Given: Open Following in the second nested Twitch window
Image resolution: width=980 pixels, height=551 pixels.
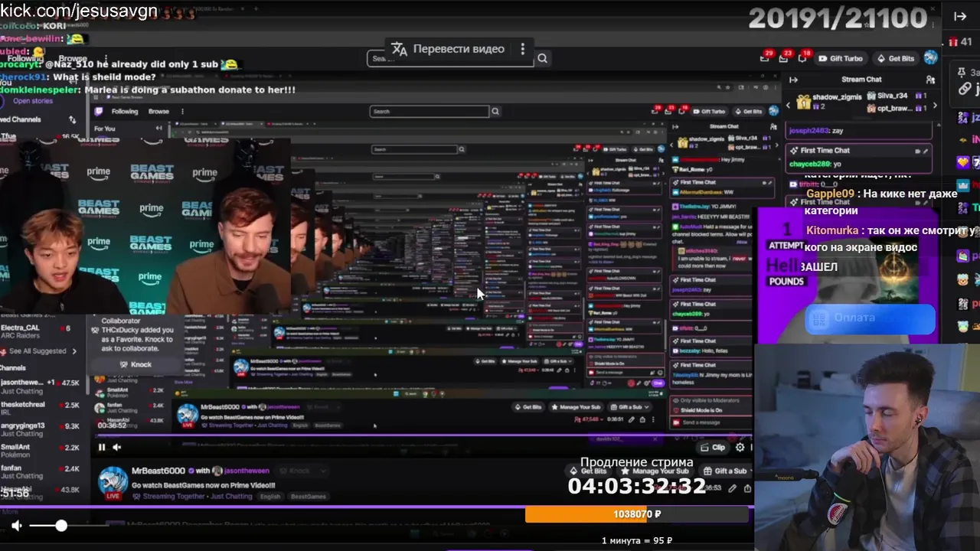Looking at the screenshot, I should [x=125, y=112].
